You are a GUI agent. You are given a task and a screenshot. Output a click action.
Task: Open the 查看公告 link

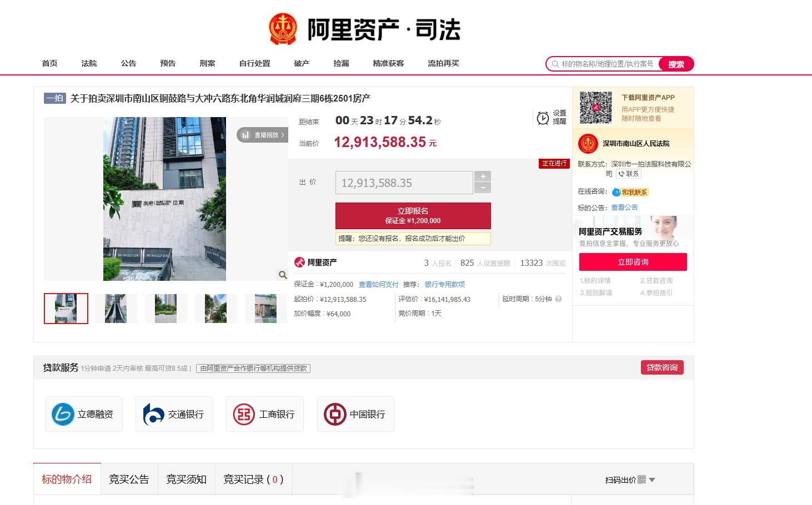(625, 208)
